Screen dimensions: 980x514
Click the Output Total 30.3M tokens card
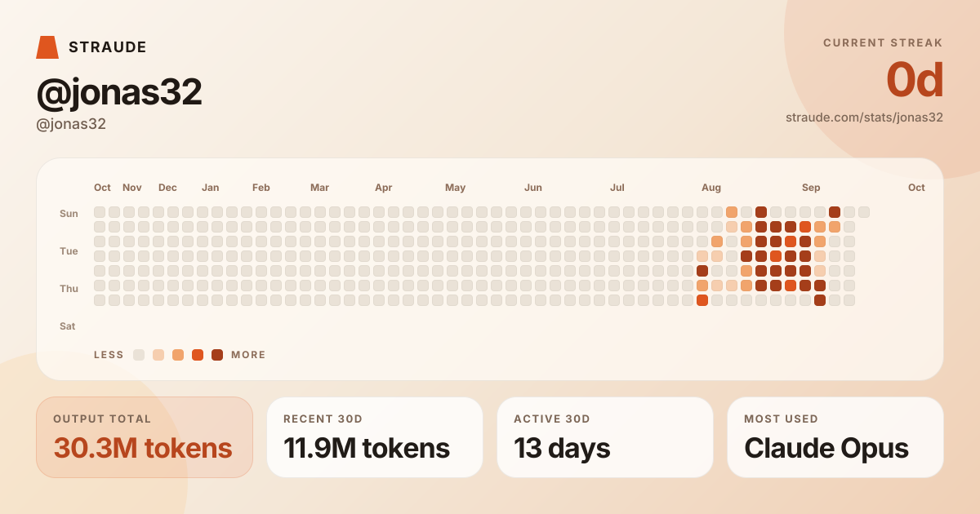(145, 437)
